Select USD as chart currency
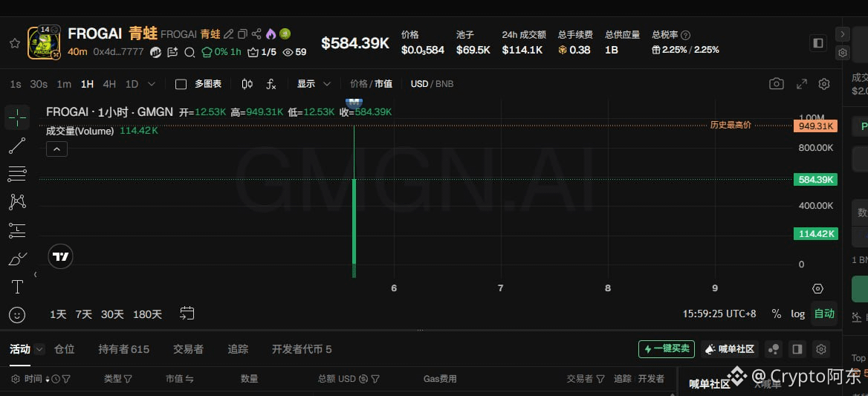The width and height of the screenshot is (868, 396). pos(419,84)
